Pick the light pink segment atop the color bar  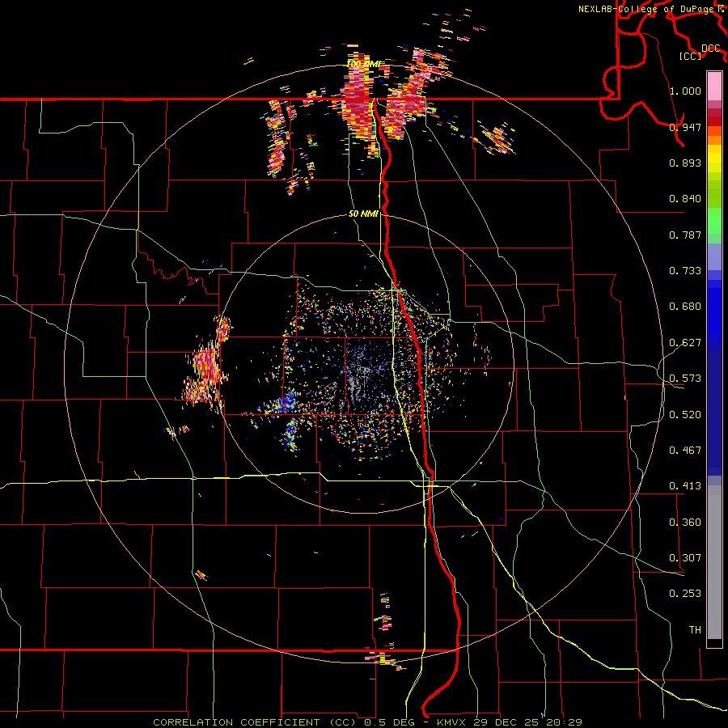[714, 86]
